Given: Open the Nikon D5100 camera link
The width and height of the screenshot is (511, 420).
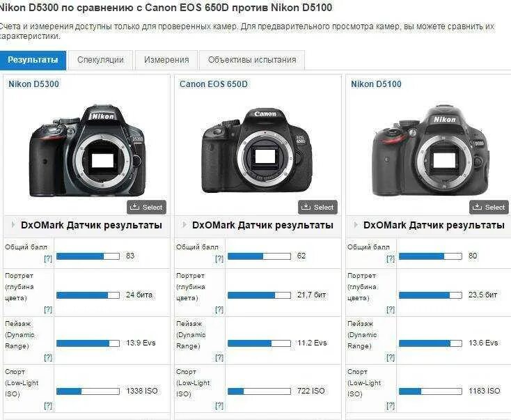Looking at the screenshot, I should [376, 84].
